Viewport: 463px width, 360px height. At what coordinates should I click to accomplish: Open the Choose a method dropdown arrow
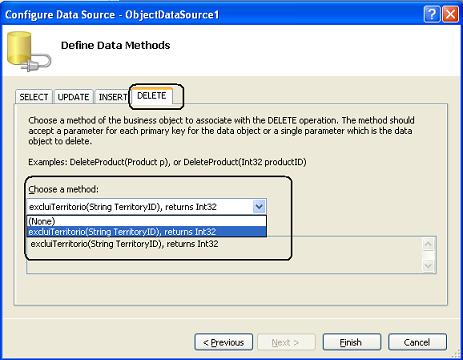259,207
